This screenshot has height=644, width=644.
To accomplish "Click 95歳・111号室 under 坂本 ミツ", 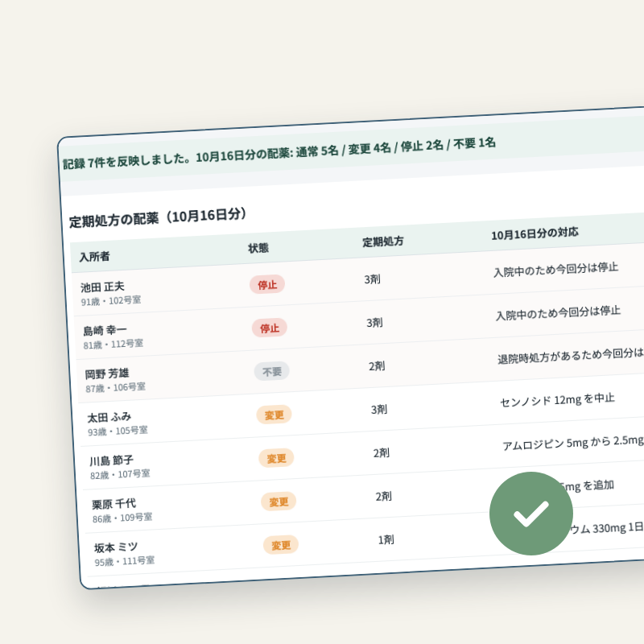I will (125, 561).
